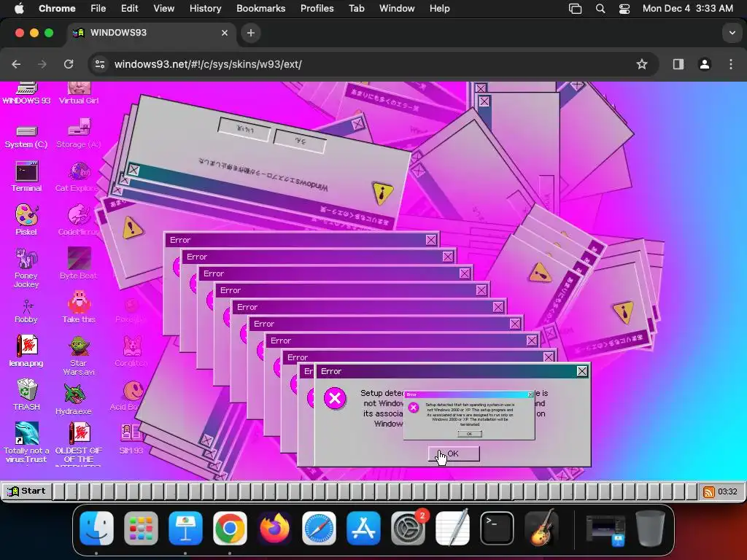This screenshot has width=747, height=560.
Task: Open the Totally not a virus icon
Action: (x=26, y=443)
